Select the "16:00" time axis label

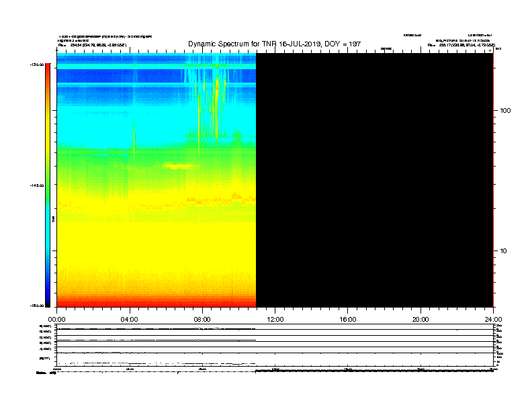coord(348,320)
